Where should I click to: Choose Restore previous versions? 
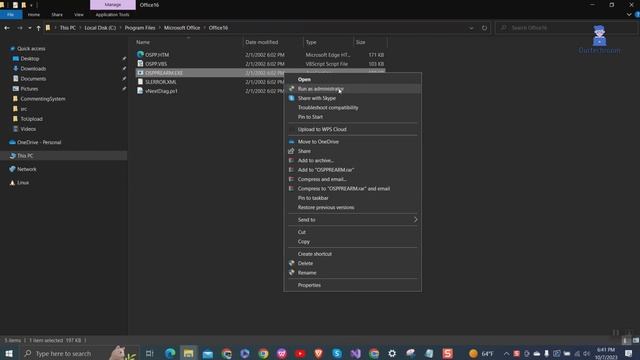tap(352, 207)
